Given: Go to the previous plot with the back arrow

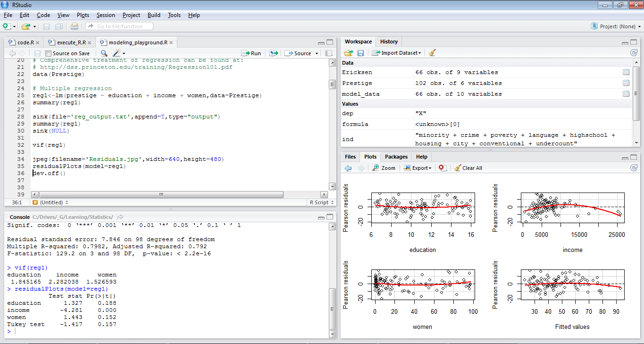Looking at the screenshot, I should 348,168.
